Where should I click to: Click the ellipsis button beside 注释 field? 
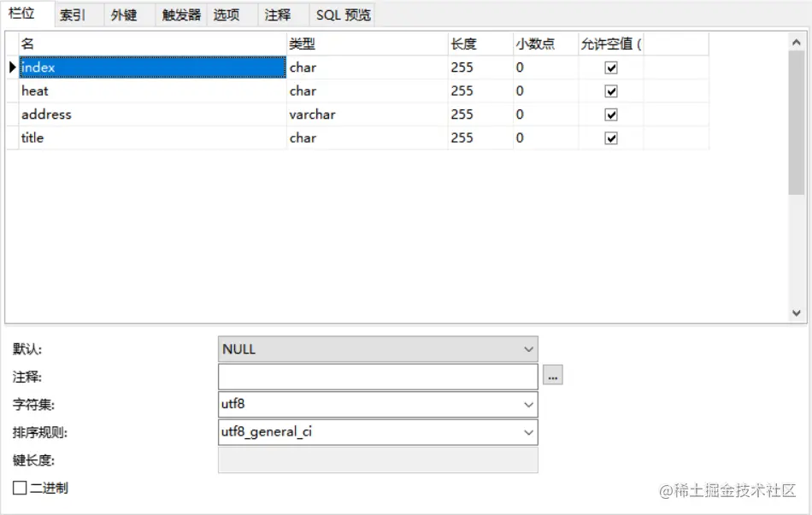(x=552, y=375)
